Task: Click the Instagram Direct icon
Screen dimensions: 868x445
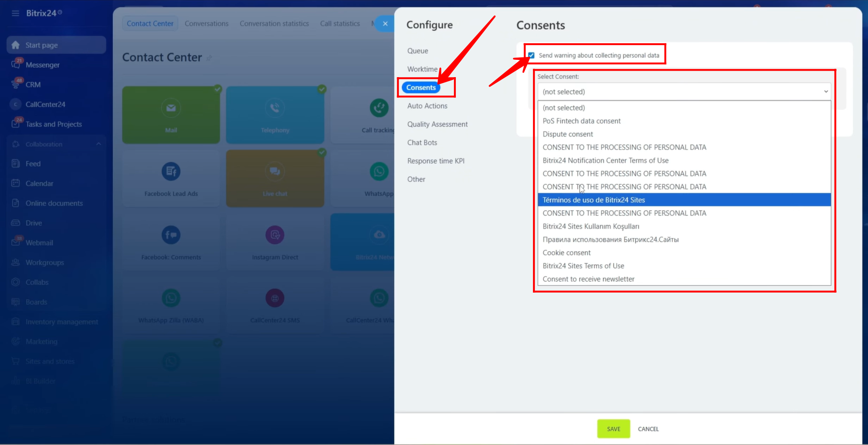Action: tap(275, 235)
